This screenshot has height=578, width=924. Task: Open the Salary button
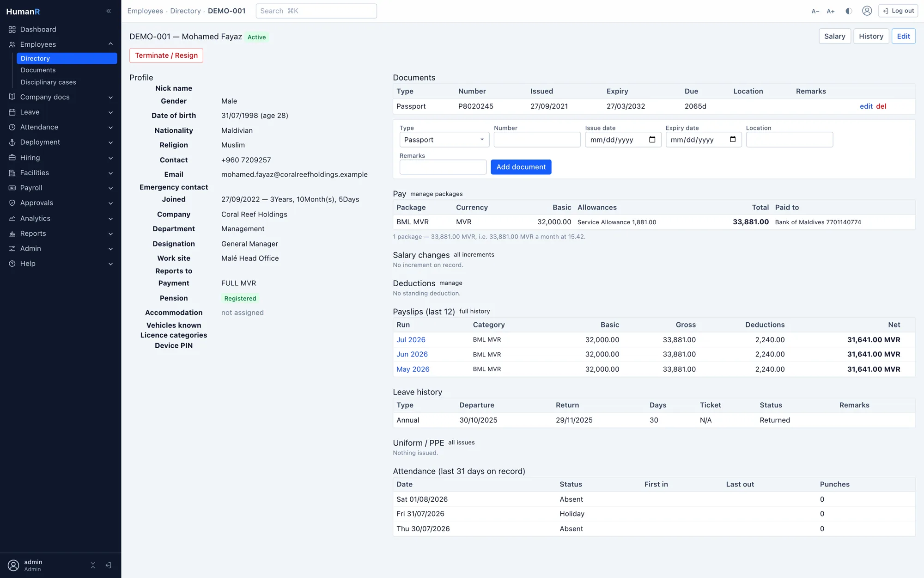(834, 37)
